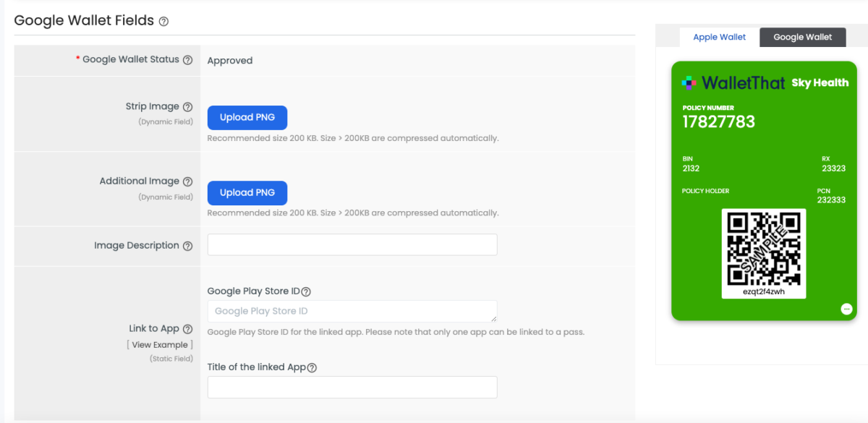Open the Strip Image help tooltip
The width and height of the screenshot is (868, 423).
[187, 106]
